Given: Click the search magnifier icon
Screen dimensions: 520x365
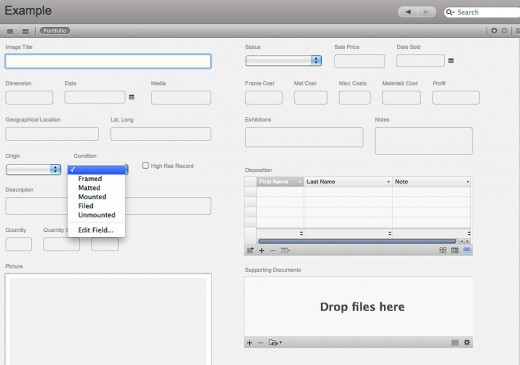Looking at the screenshot, I should point(450,12).
